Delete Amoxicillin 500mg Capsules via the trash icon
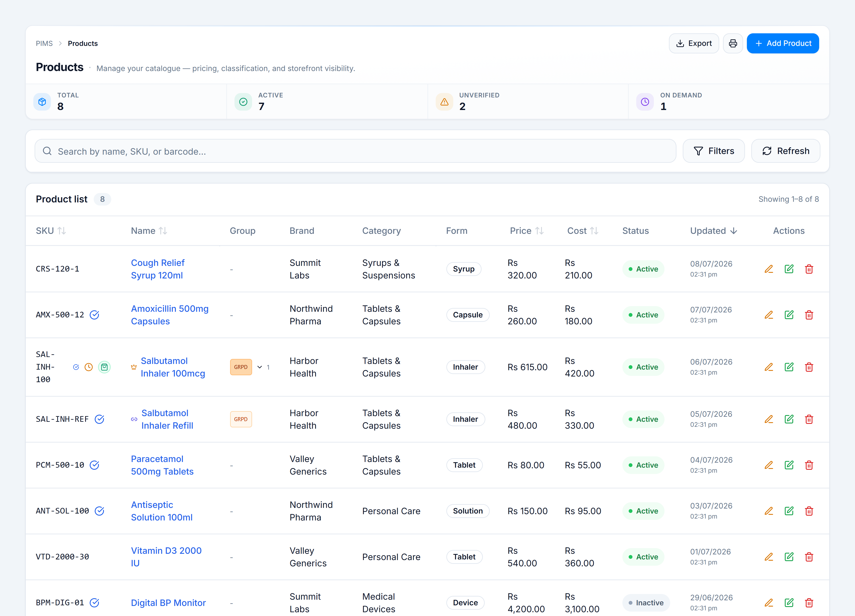Image resolution: width=855 pixels, height=616 pixels. [809, 315]
